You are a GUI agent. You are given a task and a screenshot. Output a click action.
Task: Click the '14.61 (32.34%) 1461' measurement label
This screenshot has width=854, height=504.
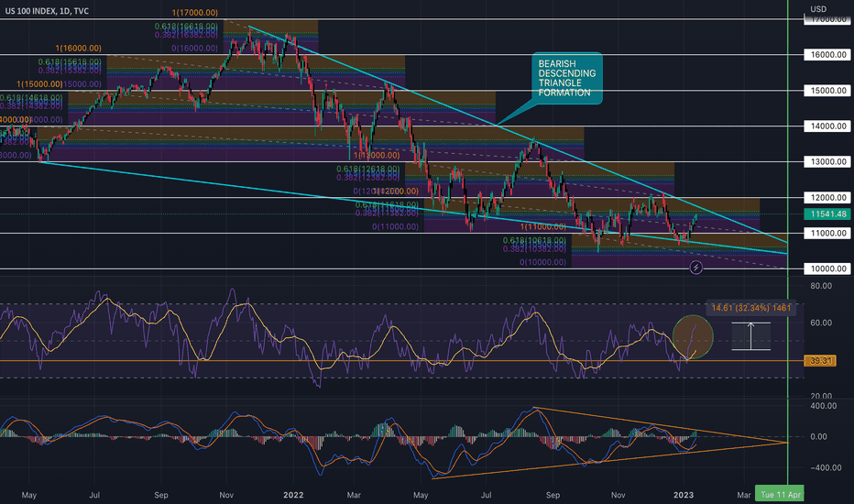pyautogui.click(x=751, y=308)
